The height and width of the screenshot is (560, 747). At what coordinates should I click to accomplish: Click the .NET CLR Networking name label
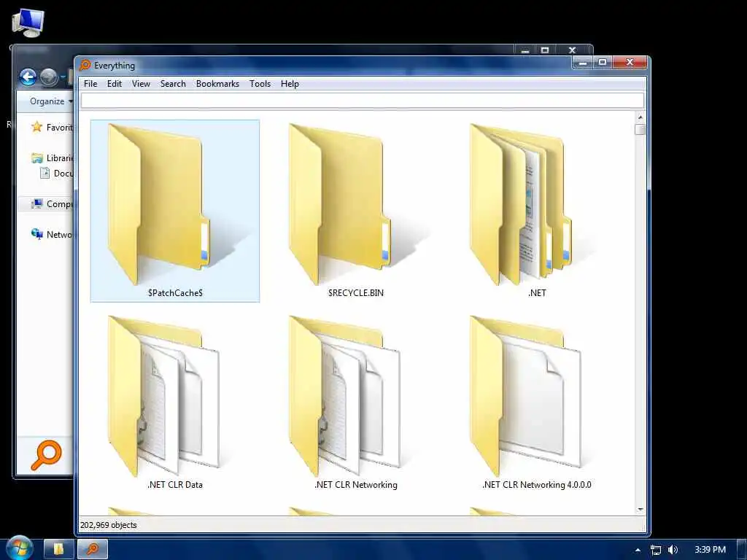(356, 485)
